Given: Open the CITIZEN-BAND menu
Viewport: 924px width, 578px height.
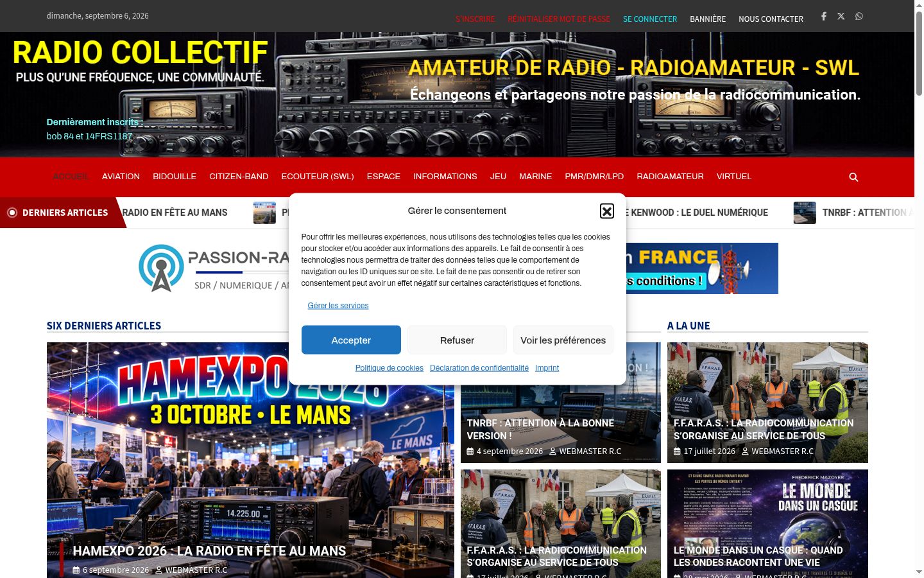Looking at the screenshot, I should click(239, 176).
